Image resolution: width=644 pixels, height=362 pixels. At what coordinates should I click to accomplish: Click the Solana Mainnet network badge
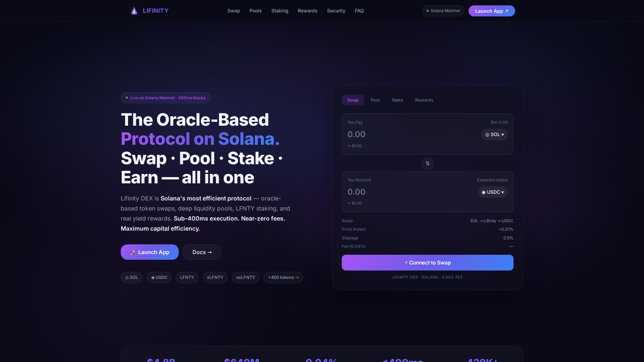(x=443, y=11)
